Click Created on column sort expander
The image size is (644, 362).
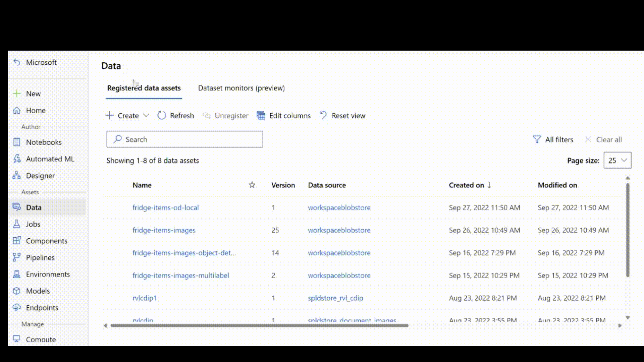coord(489,185)
